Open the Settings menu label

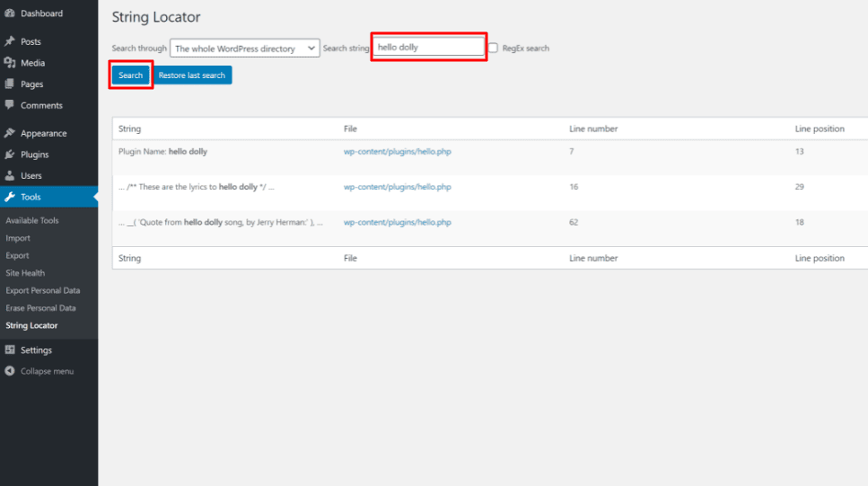[x=36, y=350]
